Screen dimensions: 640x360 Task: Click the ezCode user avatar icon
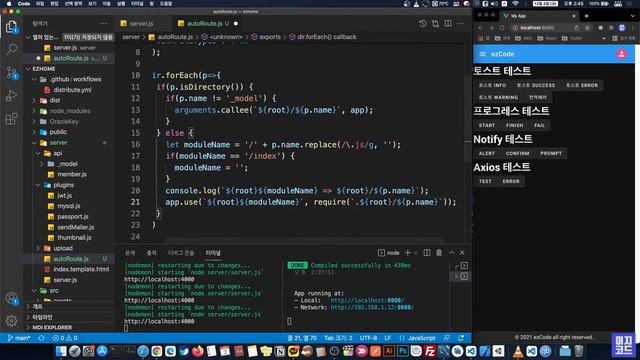622,54
